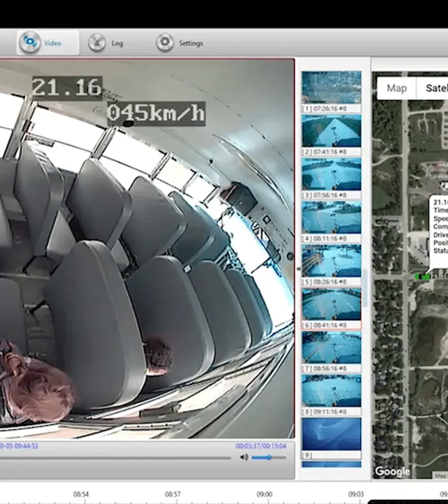448x504 pixels.
Task: Select thumbnail [1] 07:26:16
Action: 332,87
